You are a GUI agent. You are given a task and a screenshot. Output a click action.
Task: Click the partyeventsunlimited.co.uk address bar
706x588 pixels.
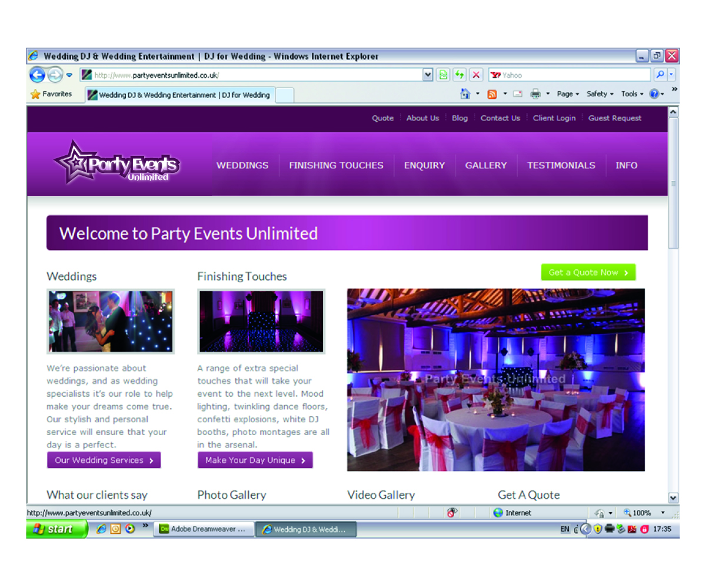251,75
